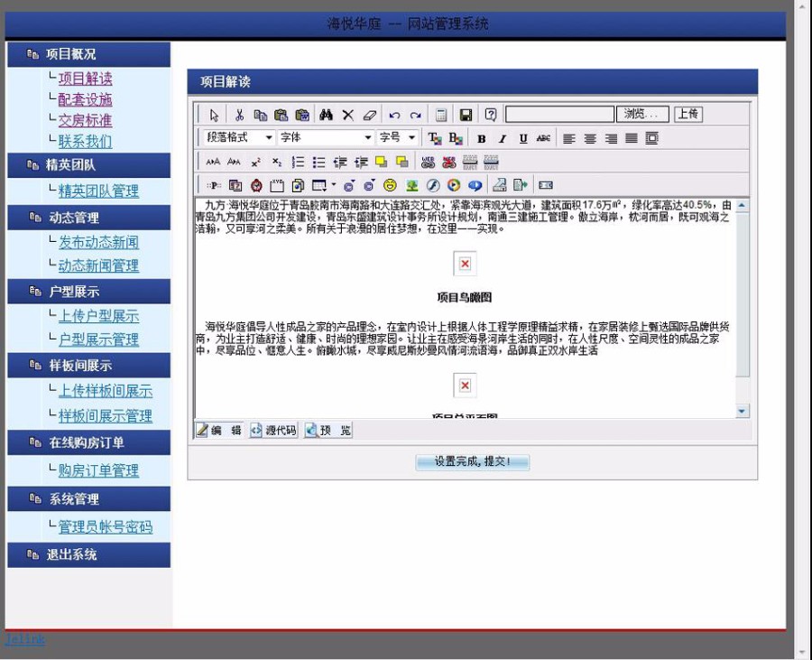Click the 浏览... browse button
812x660 pixels.
(x=642, y=114)
